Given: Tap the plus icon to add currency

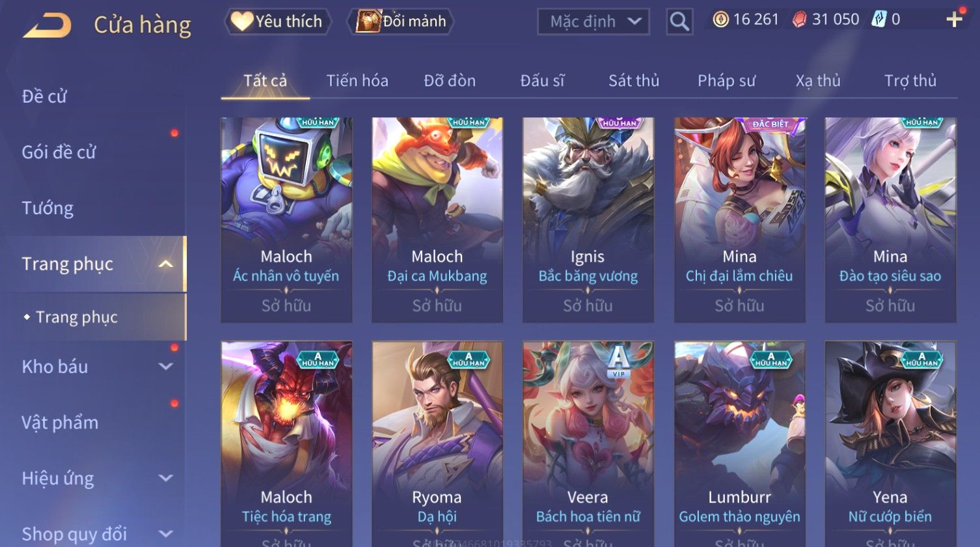Looking at the screenshot, I should tap(955, 20).
